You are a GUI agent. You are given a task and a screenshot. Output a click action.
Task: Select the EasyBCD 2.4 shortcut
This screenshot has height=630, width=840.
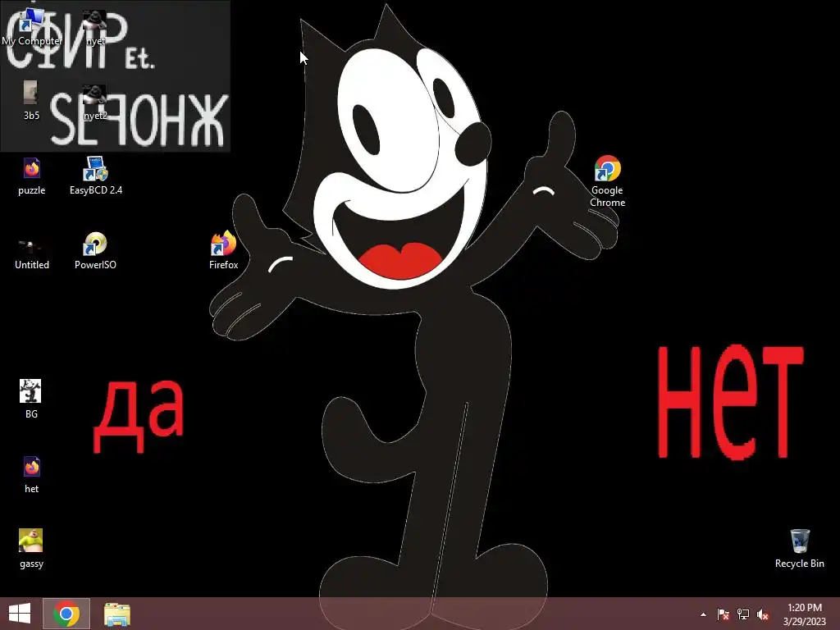click(96, 176)
